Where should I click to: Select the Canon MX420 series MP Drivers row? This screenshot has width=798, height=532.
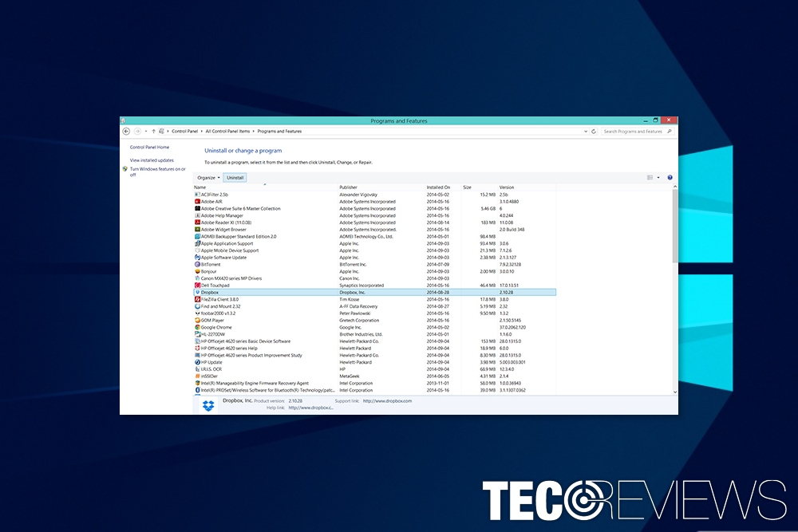pos(374,278)
